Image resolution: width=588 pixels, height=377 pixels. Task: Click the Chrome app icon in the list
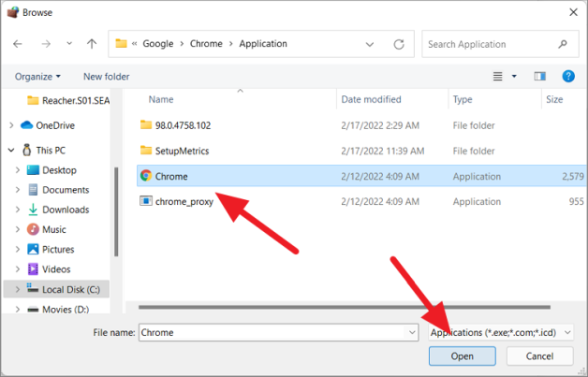pyautogui.click(x=146, y=175)
